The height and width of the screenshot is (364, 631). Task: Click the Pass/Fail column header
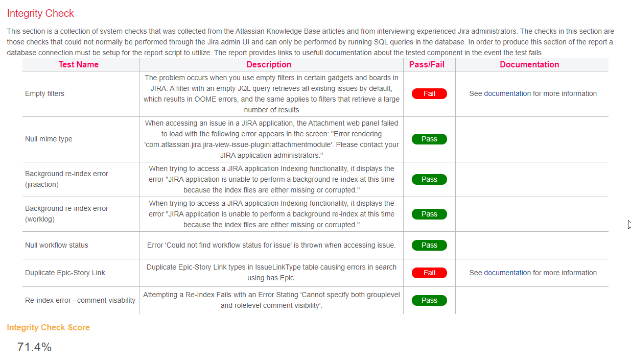tap(429, 64)
